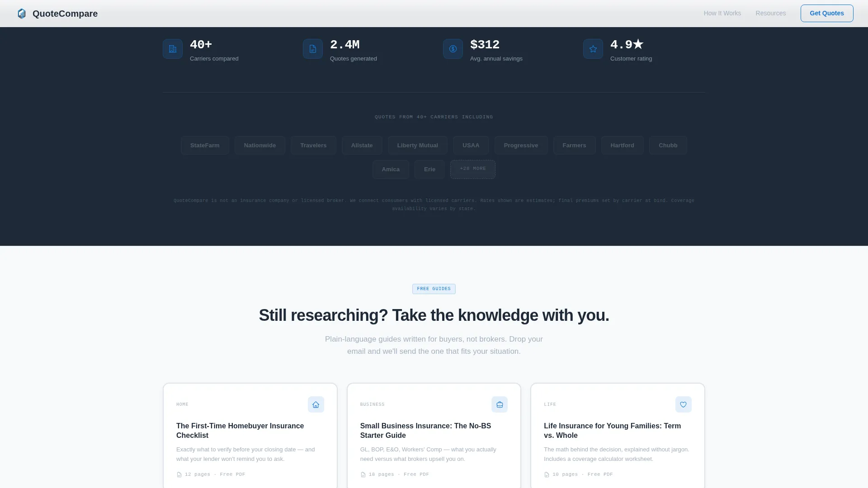Click 'Still researching?' section headline
Image resolution: width=868 pixels, height=488 pixels.
(434, 315)
